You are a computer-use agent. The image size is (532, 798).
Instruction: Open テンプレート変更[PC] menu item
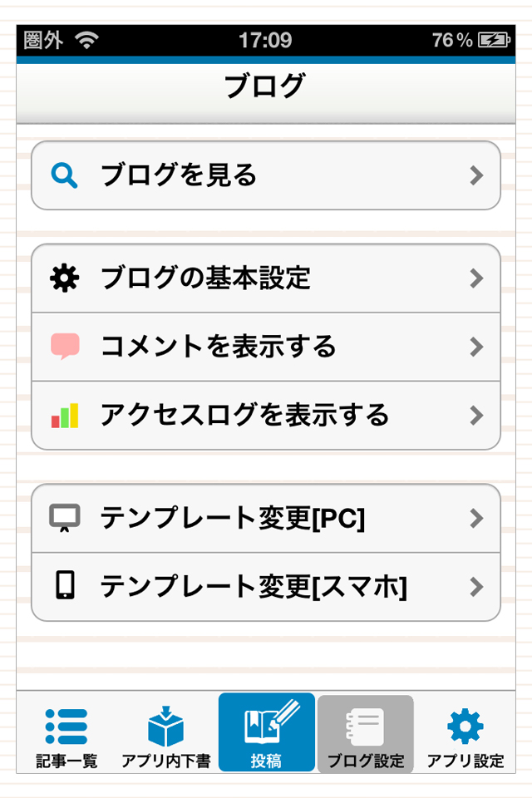click(266, 518)
